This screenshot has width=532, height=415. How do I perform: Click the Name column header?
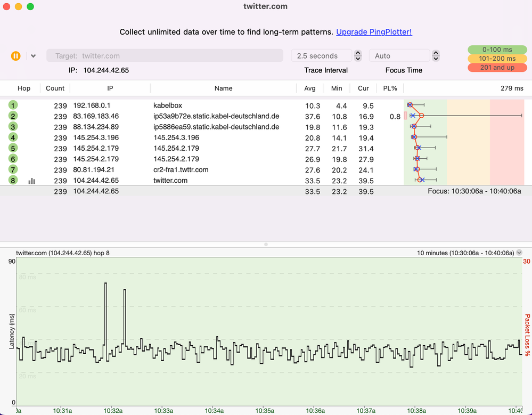[x=223, y=88]
